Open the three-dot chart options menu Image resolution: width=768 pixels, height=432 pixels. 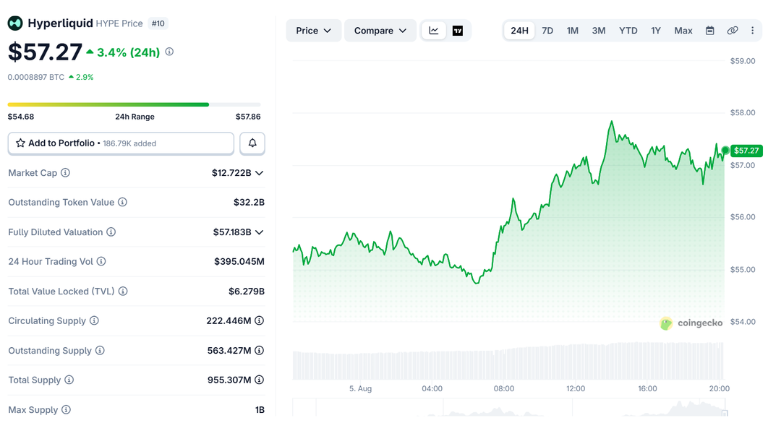[x=752, y=30]
